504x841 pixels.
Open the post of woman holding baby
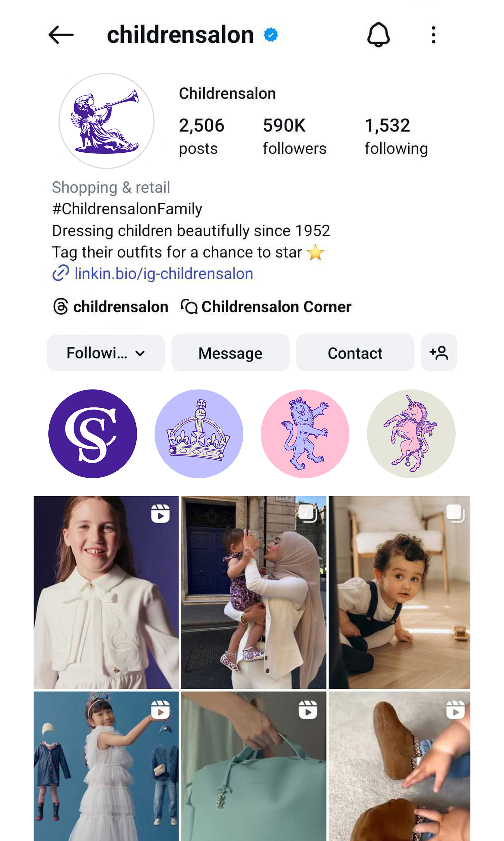254,592
